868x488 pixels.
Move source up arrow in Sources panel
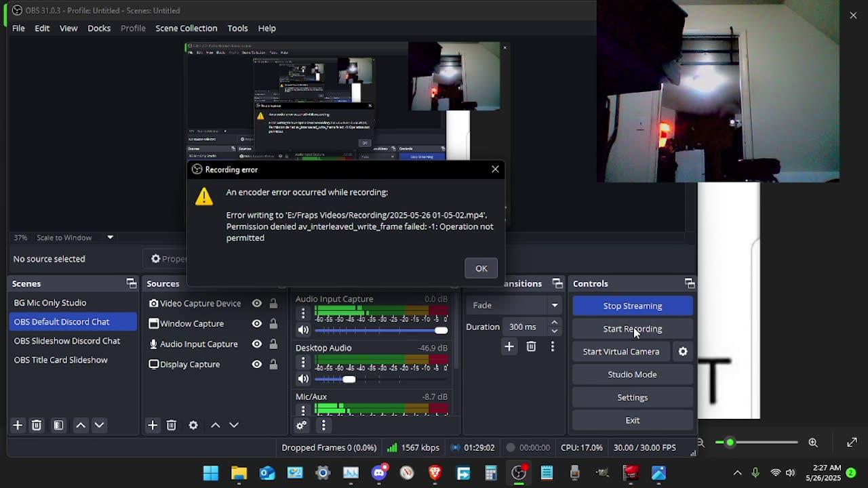coord(216,425)
